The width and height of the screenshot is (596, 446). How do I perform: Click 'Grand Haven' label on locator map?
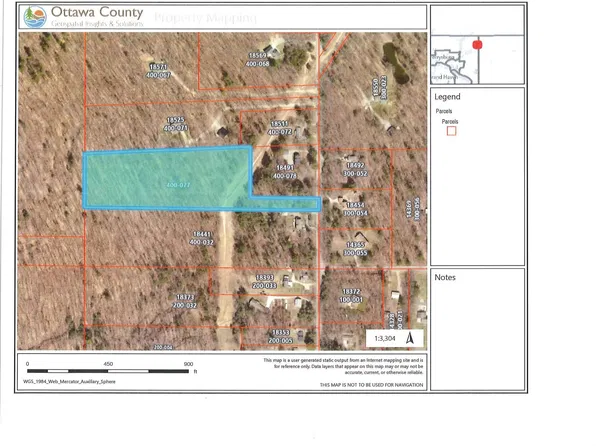(444, 77)
